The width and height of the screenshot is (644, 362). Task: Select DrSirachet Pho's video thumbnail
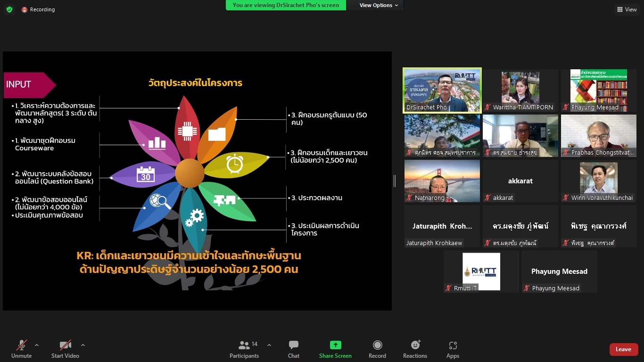442,90
